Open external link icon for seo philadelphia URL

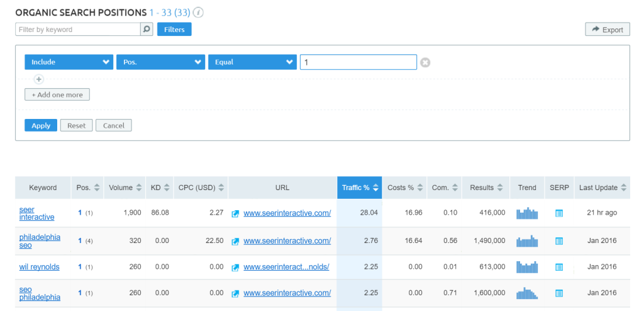tap(235, 293)
